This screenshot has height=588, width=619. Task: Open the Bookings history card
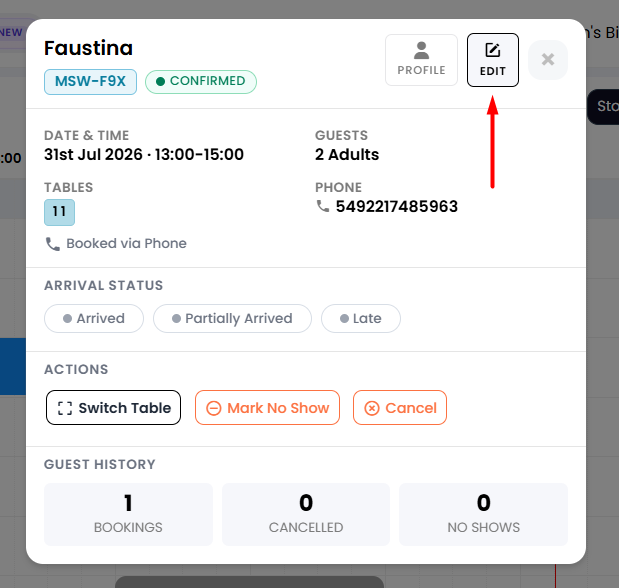click(x=128, y=514)
